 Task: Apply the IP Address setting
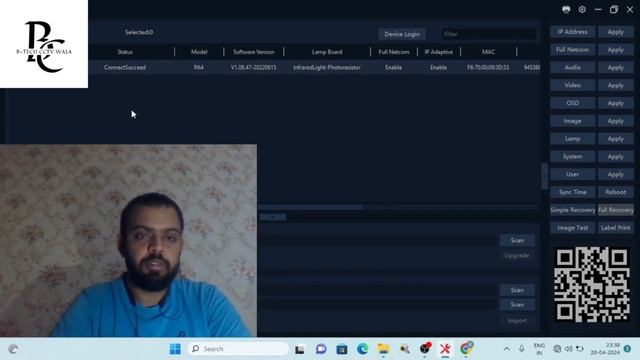616,32
